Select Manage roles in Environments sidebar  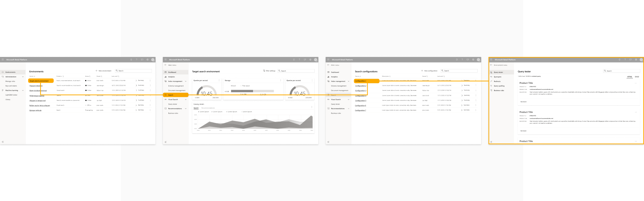pos(10,81)
